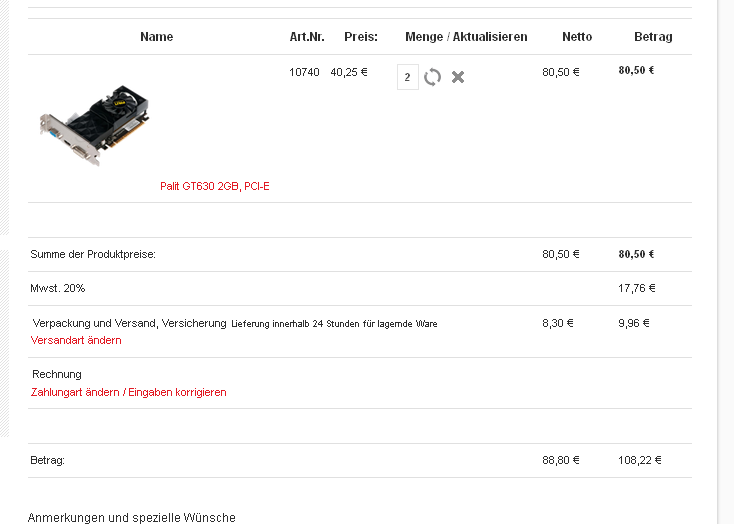
Task: Click the total amount 108,22 €
Action: coord(640,460)
